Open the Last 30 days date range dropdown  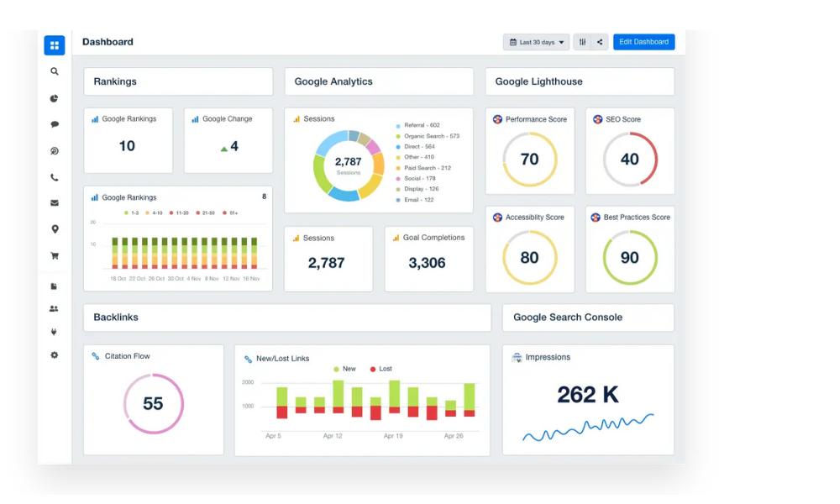point(536,41)
